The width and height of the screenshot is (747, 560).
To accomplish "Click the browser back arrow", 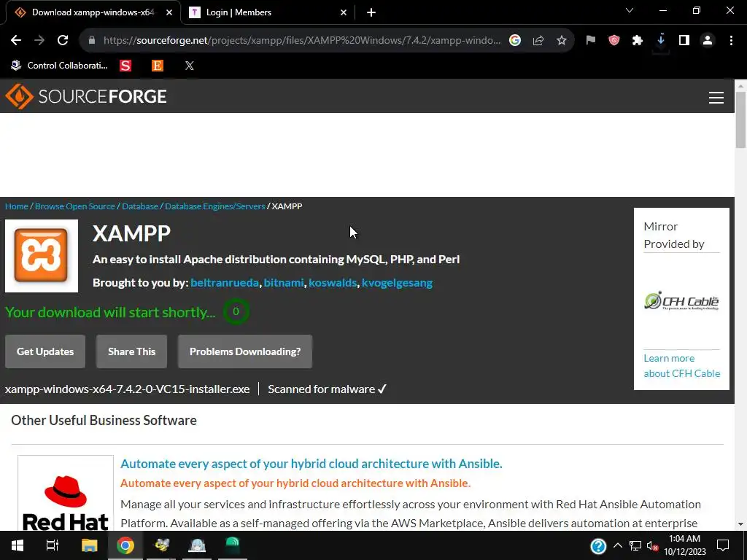I will (16, 41).
